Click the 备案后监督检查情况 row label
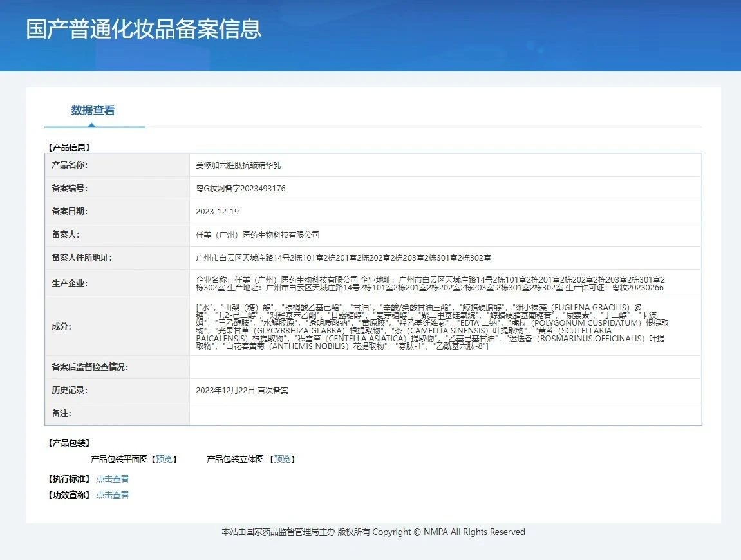741x560 pixels. pyautogui.click(x=89, y=367)
